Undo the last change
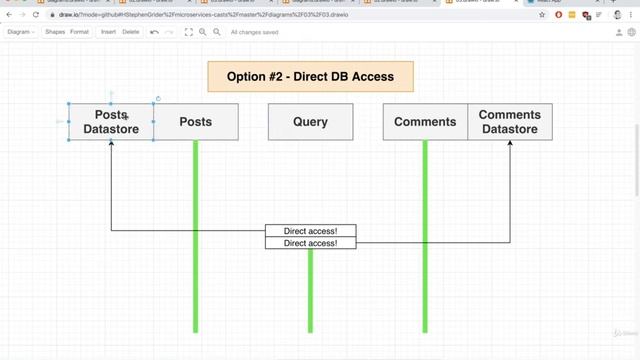Image resolution: width=640 pixels, height=360 pixels. 154,32
